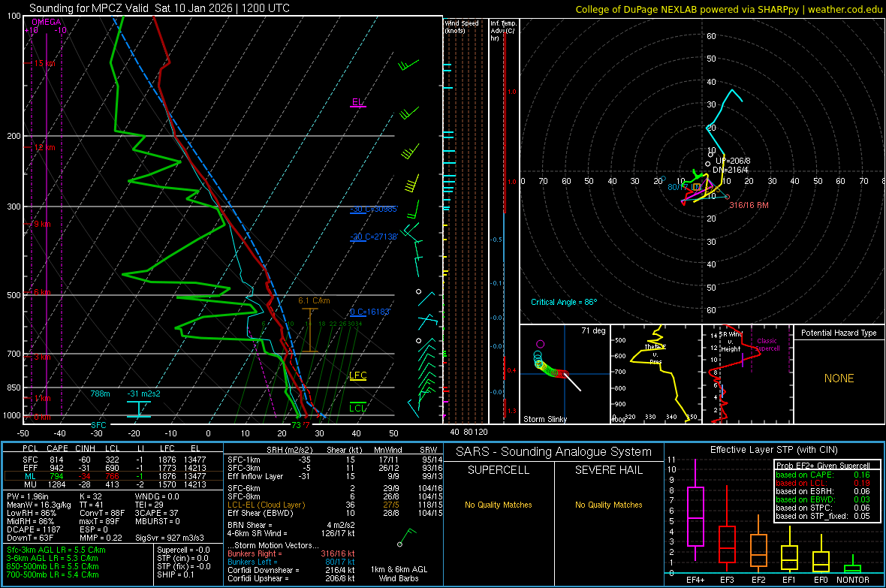Click the Potential Hazard Type header
Screen dimensions: 886x588
(x=839, y=333)
